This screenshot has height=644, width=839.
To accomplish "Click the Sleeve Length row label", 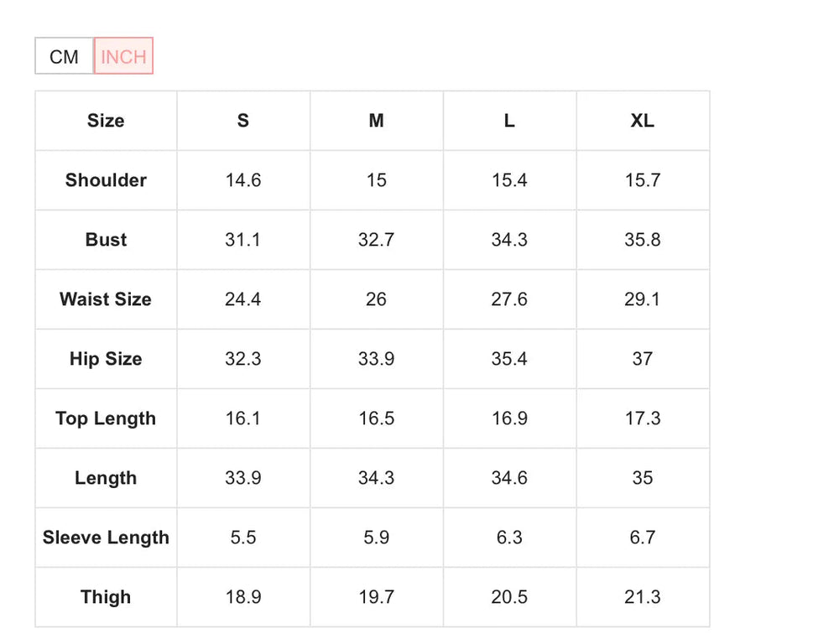I will (105, 538).
